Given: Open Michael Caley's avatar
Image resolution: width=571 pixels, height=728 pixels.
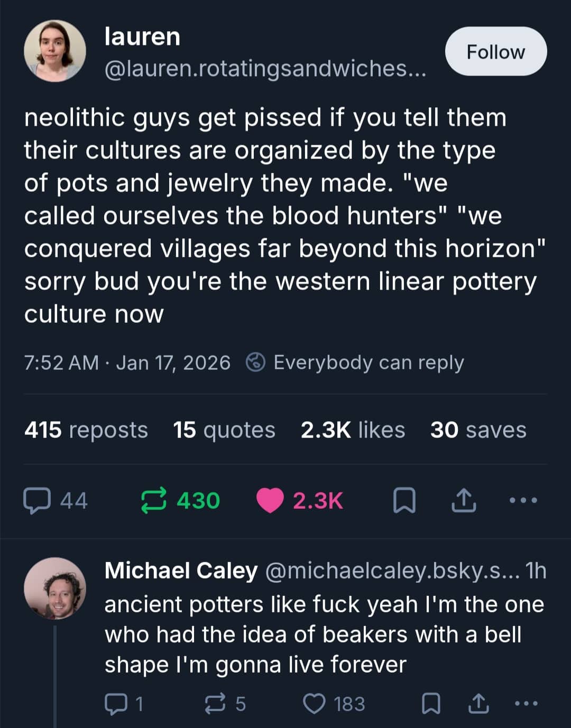Looking at the screenshot, I should [55, 588].
